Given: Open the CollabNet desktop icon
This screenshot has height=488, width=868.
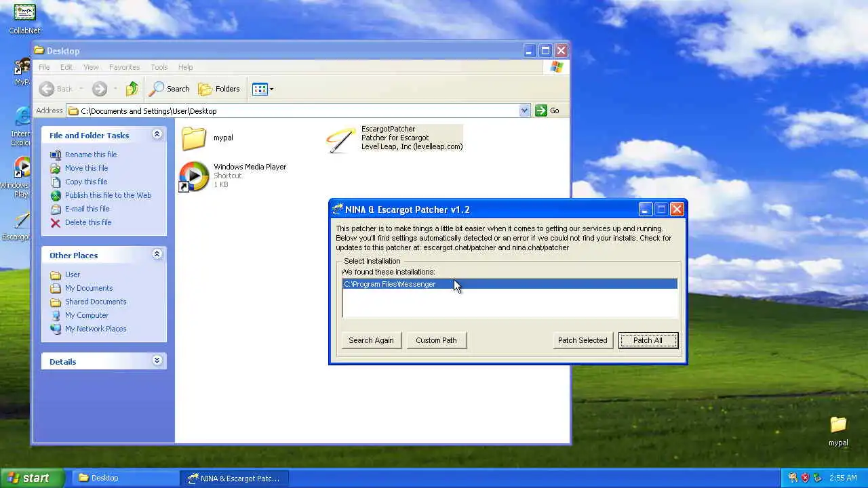Looking at the screenshot, I should (24, 18).
